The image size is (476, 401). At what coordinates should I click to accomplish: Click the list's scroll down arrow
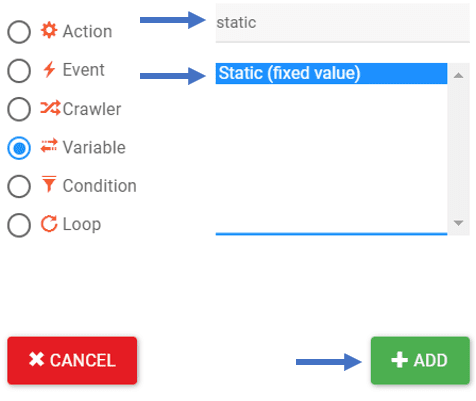[x=459, y=223]
